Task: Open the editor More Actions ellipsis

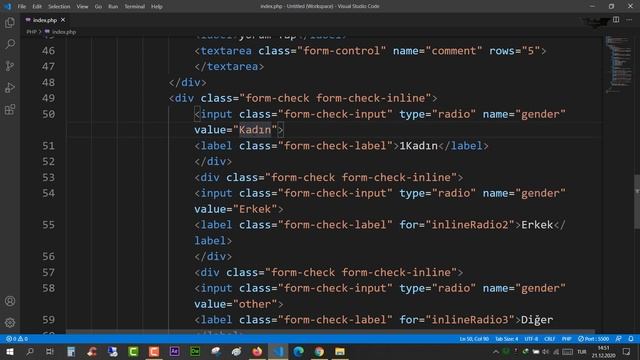Action: 629,20
